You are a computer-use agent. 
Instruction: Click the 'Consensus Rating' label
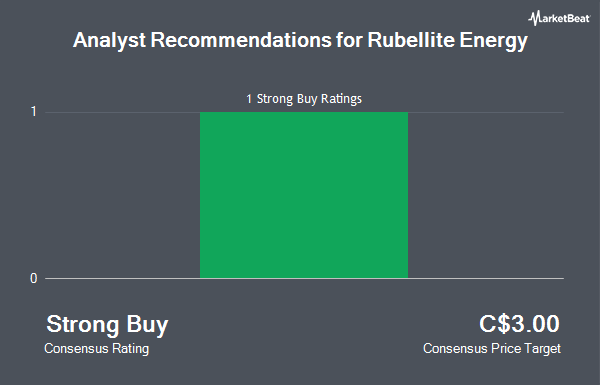[96, 349]
